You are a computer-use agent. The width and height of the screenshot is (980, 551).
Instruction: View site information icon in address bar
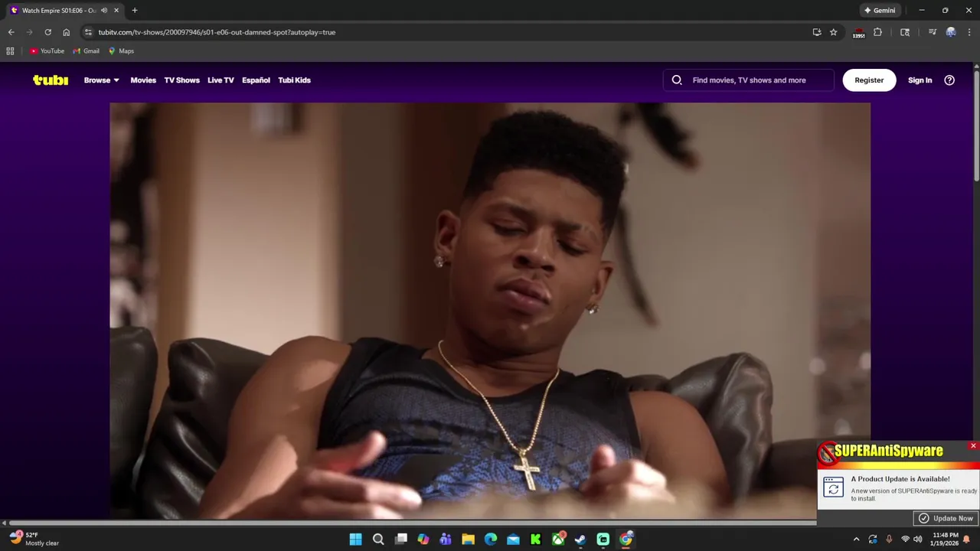88,32
